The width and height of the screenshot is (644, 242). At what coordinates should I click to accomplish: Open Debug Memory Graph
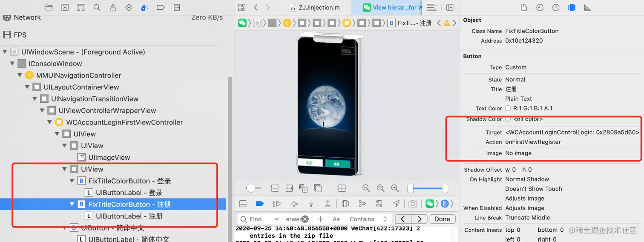(x=362, y=204)
